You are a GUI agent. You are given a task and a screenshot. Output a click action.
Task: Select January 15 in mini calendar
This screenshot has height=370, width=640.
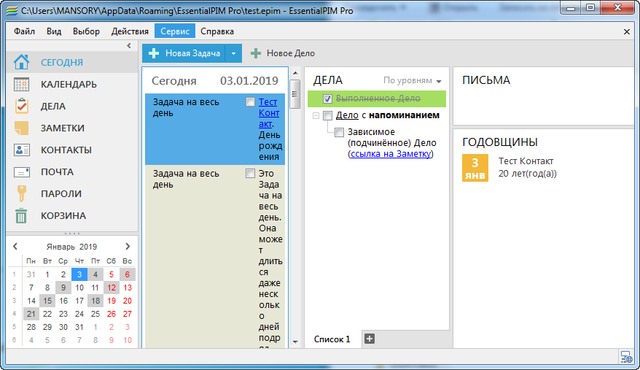(47, 301)
